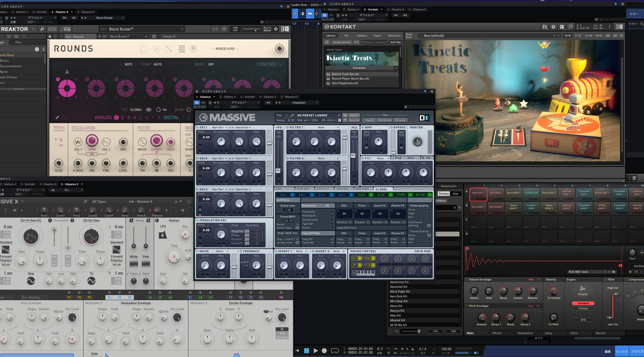The height and width of the screenshot is (357, 644).
Task: Click Save As button in Massive
Action: click(354, 120)
